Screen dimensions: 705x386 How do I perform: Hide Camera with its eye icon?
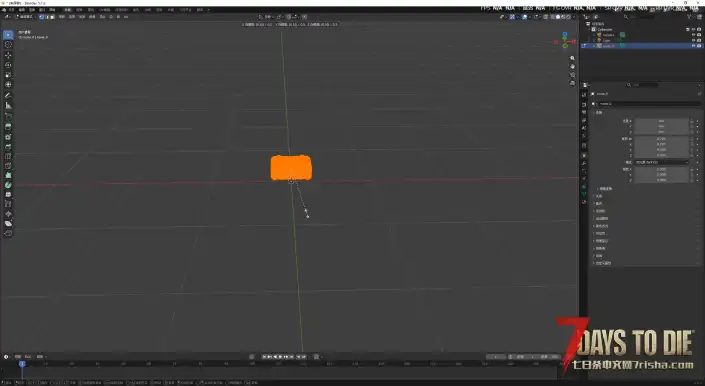pos(693,35)
